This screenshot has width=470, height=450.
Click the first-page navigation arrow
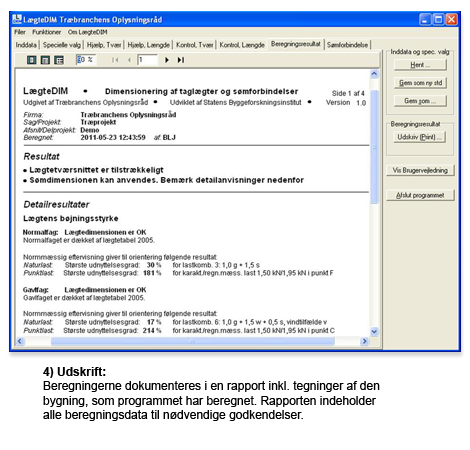coord(115,60)
